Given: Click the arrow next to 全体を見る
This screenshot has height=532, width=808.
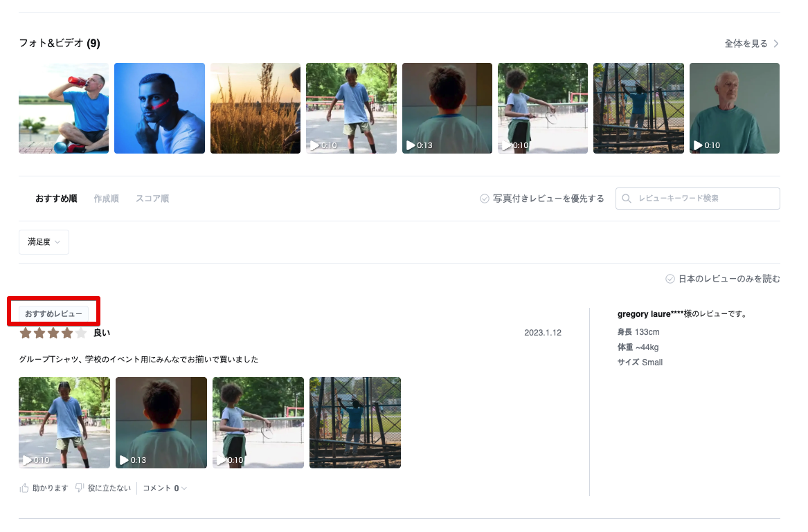Looking at the screenshot, I should pos(776,44).
